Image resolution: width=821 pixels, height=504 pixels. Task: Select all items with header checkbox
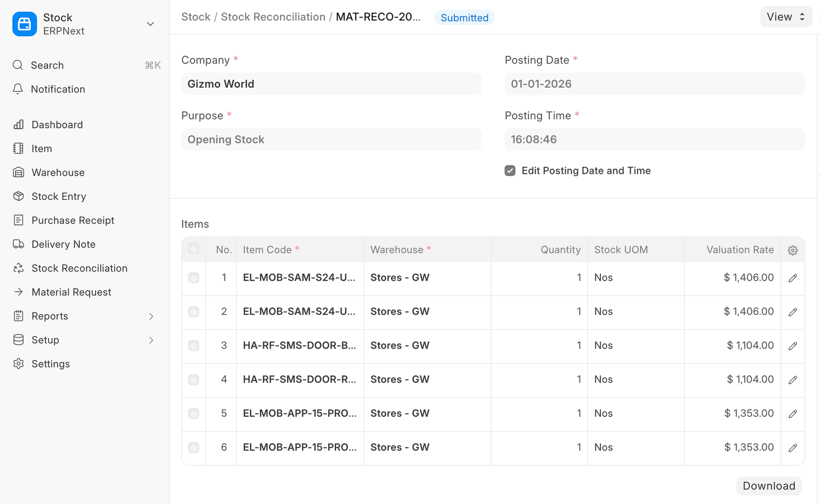coord(193,249)
